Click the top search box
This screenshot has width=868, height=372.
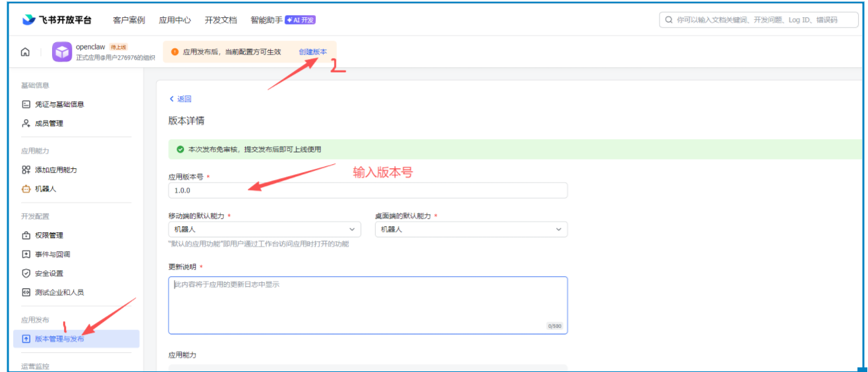point(759,20)
